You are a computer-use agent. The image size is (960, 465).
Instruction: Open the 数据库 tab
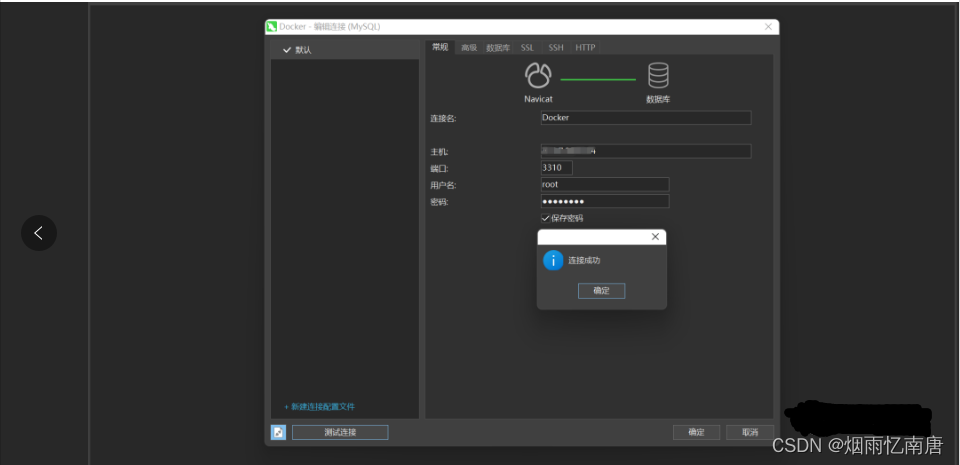(498, 48)
